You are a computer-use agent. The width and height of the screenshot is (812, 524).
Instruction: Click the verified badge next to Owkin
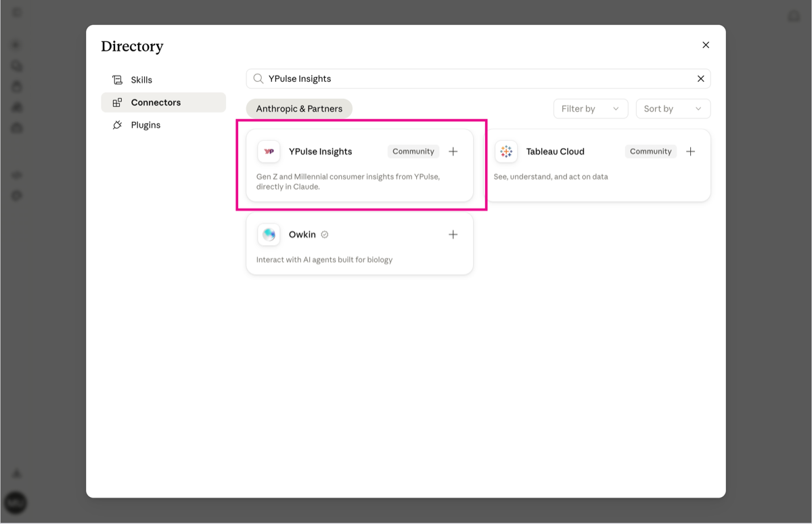[x=325, y=234]
